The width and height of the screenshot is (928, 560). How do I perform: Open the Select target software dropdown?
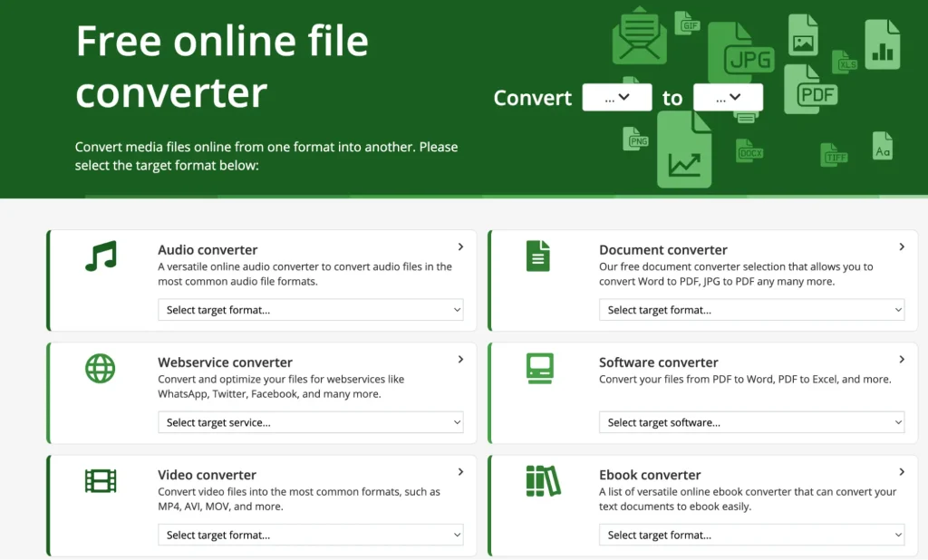tap(751, 422)
